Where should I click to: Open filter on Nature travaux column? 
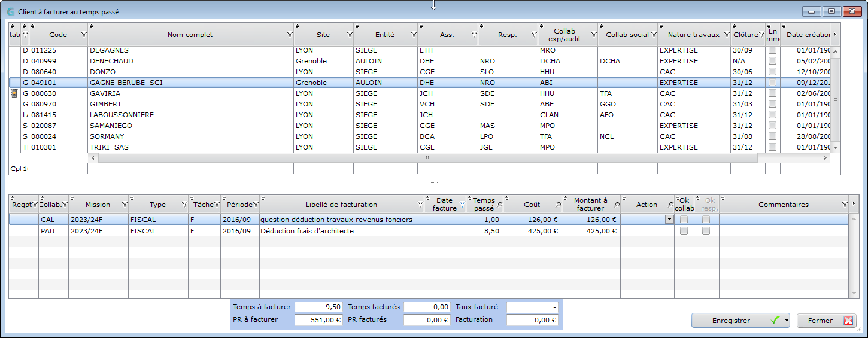click(726, 35)
